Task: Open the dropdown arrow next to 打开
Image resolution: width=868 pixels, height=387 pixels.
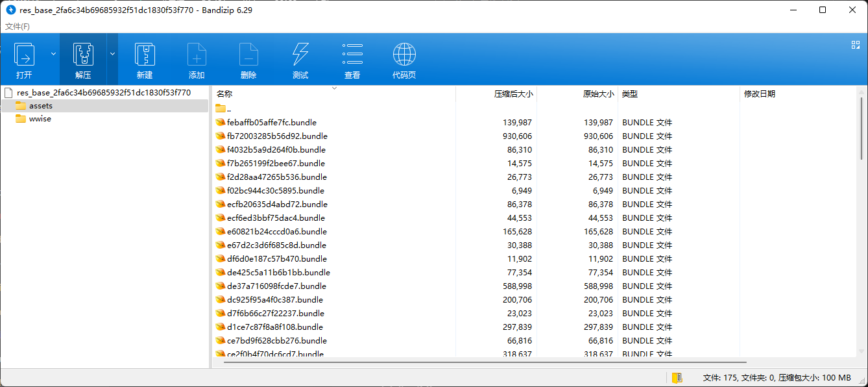Action: (54, 54)
